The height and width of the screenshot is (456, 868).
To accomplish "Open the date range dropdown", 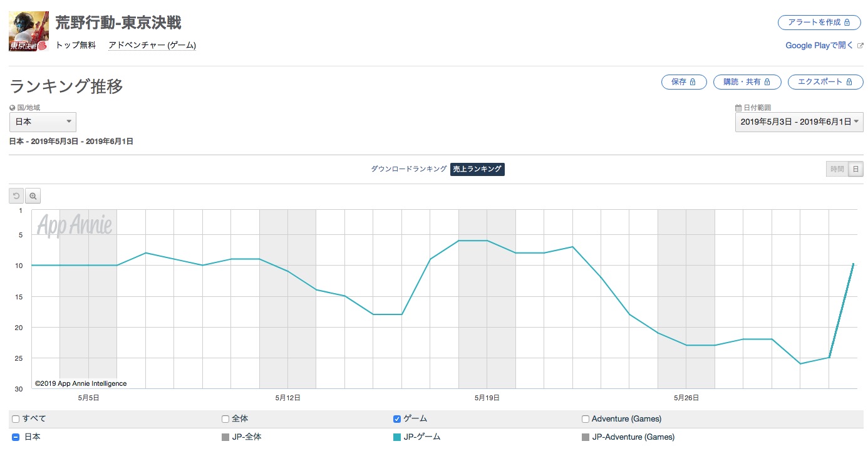I will tap(799, 122).
